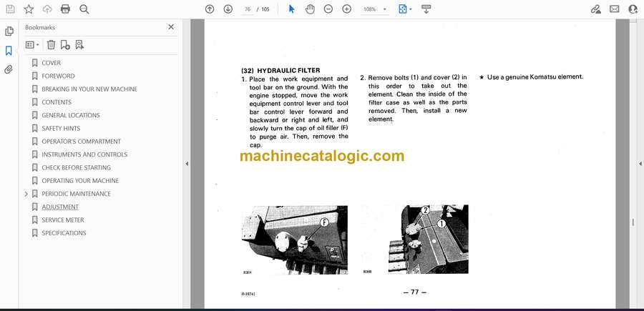Click the share with others account icon
644x311 pixels.
633,9
